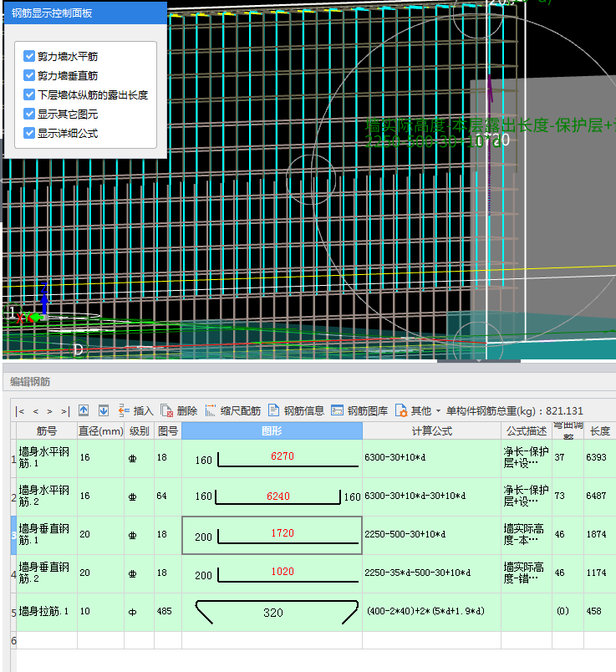Click 直径(mm) column header
616x672 pixels.
[101, 430]
